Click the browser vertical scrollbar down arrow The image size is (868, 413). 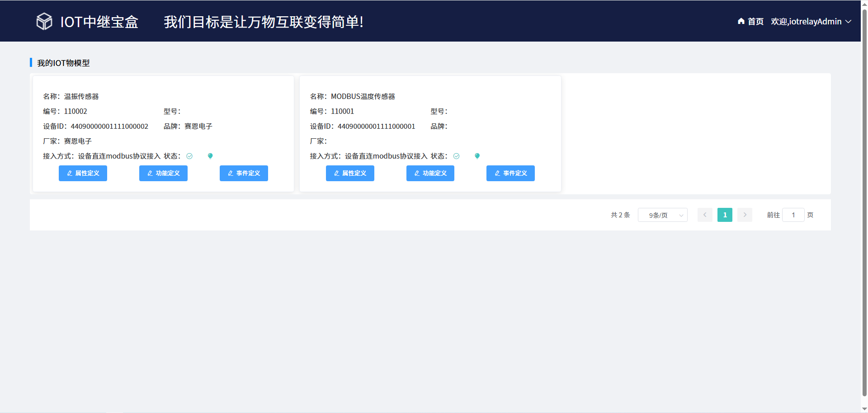pos(864,409)
